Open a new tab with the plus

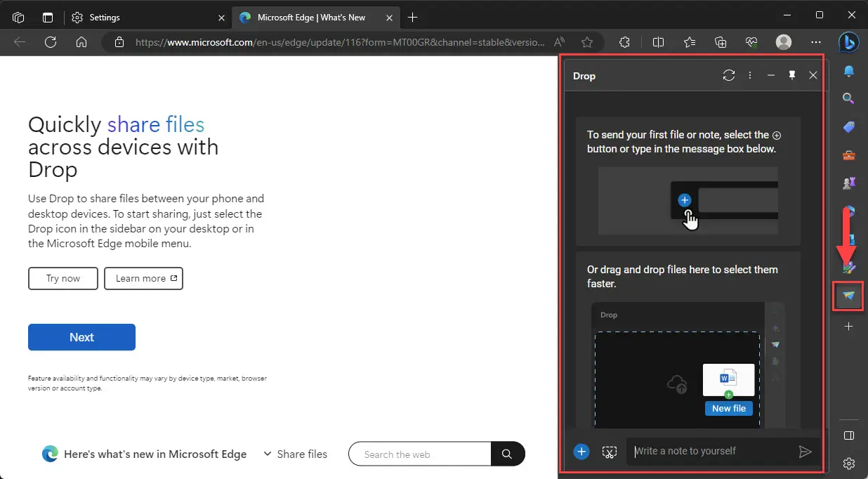pyautogui.click(x=413, y=17)
